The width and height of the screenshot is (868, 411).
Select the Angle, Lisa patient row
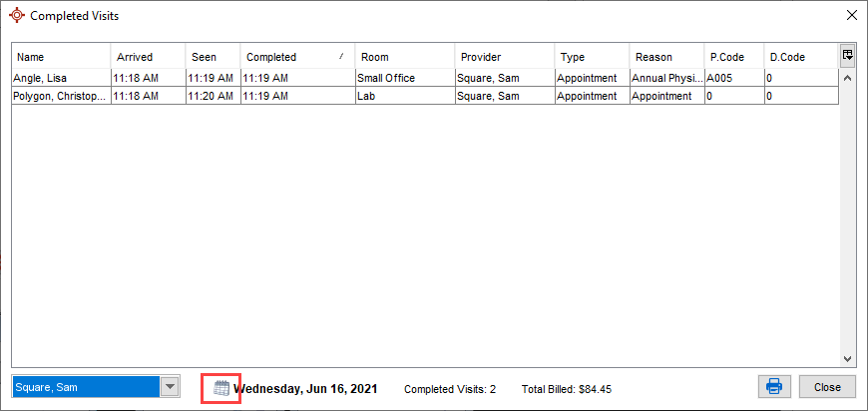[x=425, y=78]
